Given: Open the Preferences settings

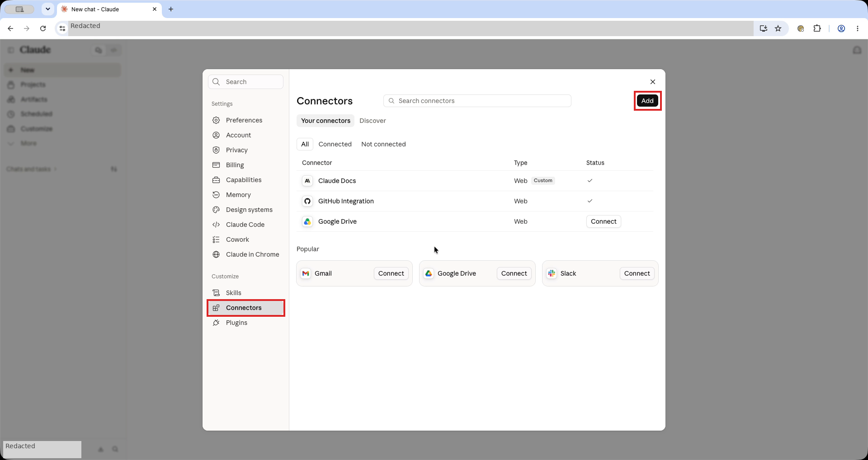Looking at the screenshot, I should point(245,120).
